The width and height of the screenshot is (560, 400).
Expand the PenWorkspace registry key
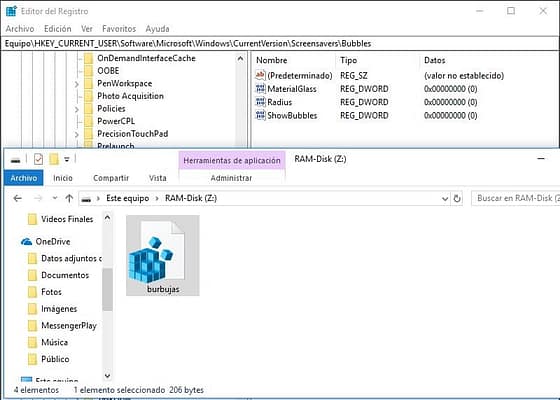(x=77, y=84)
